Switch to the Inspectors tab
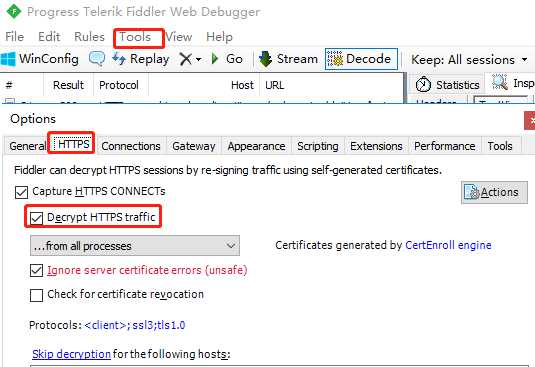Screen dimensions: 535x367 513,83
